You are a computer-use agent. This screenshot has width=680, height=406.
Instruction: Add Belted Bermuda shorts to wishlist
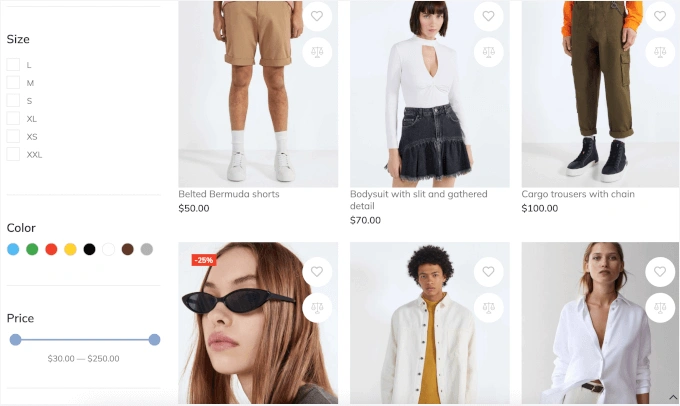[x=317, y=16]
